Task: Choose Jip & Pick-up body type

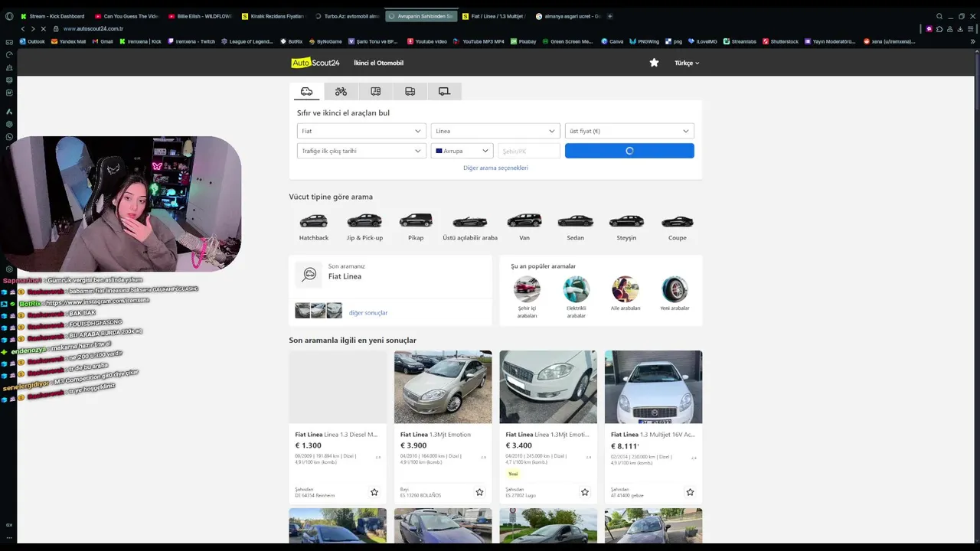Action: pyautogui.click(x=364, y=227)
